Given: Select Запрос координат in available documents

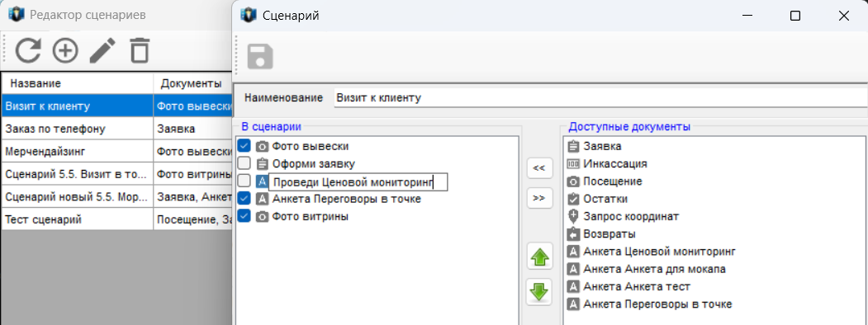Looking at the screenshot, I should (631, 217).
